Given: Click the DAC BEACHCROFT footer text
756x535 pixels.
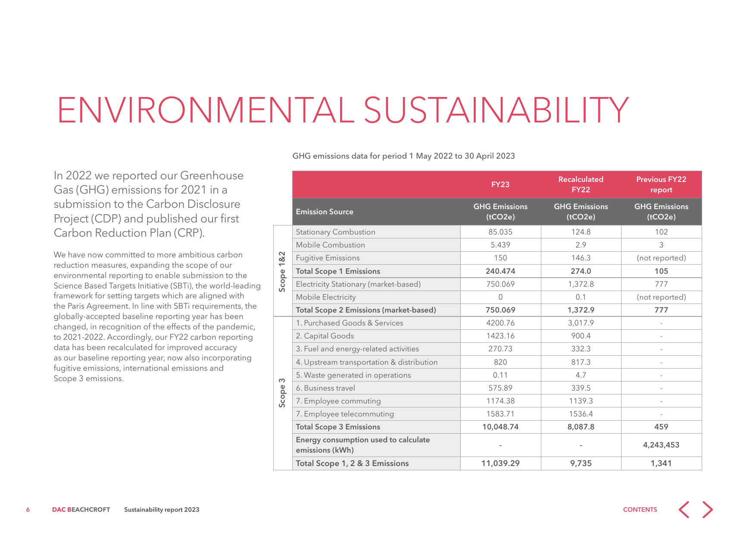Looking at the screenshot, I should (81, 510).
